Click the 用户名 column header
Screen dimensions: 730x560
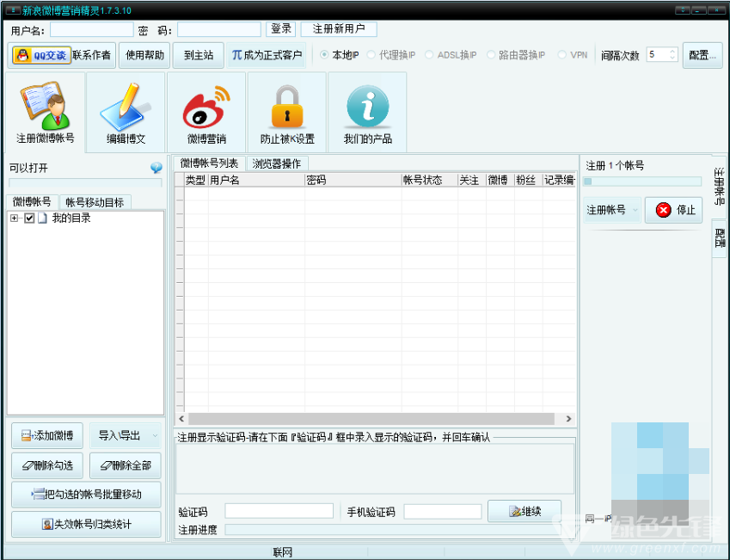pos(256,181)
